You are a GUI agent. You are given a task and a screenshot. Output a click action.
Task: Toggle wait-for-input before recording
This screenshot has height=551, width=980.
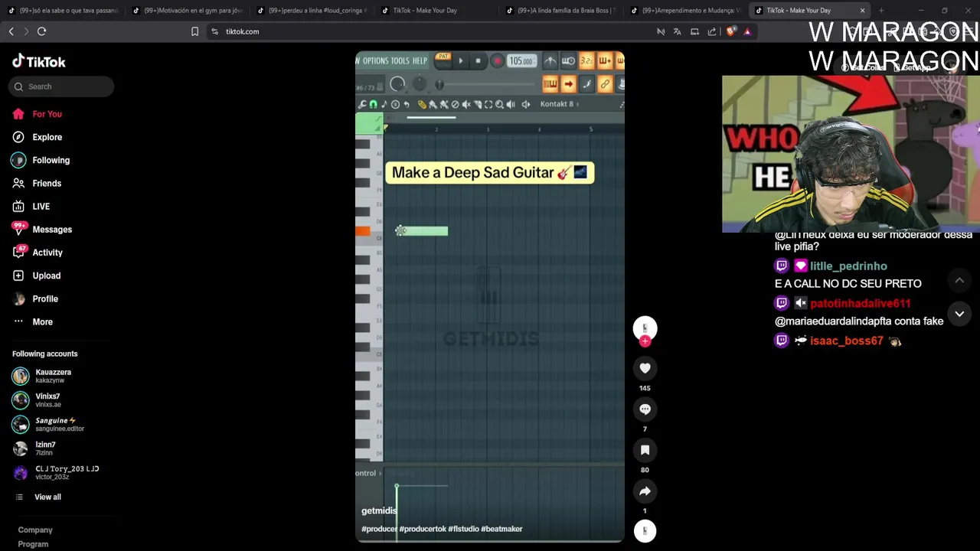(569, 60)
